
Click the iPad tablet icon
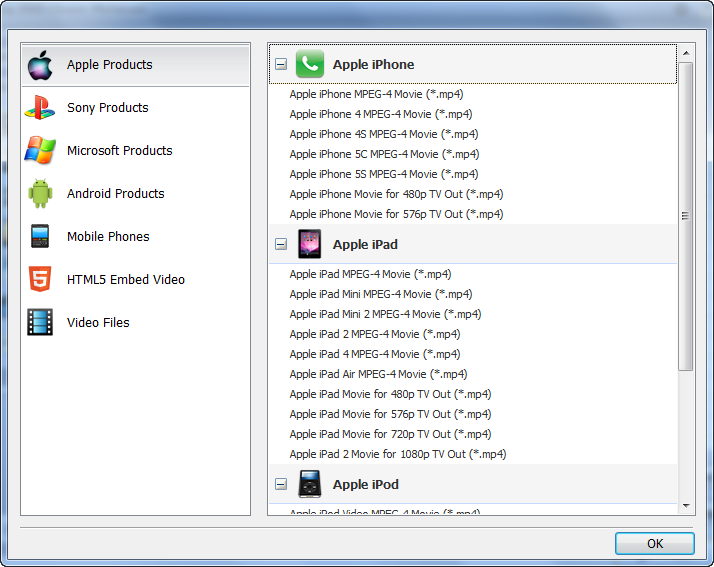click(x=309, y=244)
